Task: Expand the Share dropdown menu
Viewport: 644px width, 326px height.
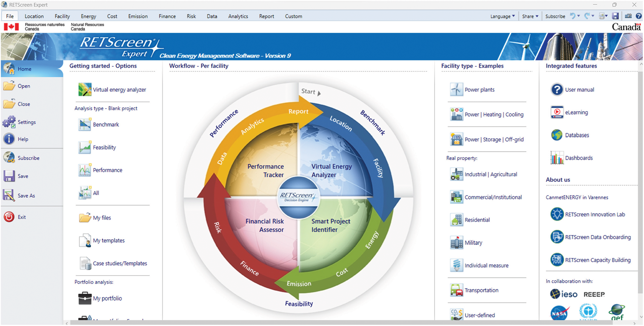Action: coord(530,16)
